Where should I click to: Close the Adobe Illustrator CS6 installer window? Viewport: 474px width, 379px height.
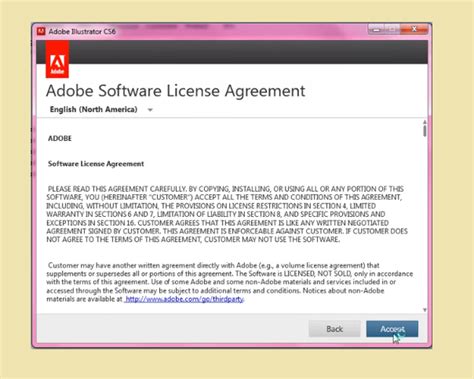(414, 29)
